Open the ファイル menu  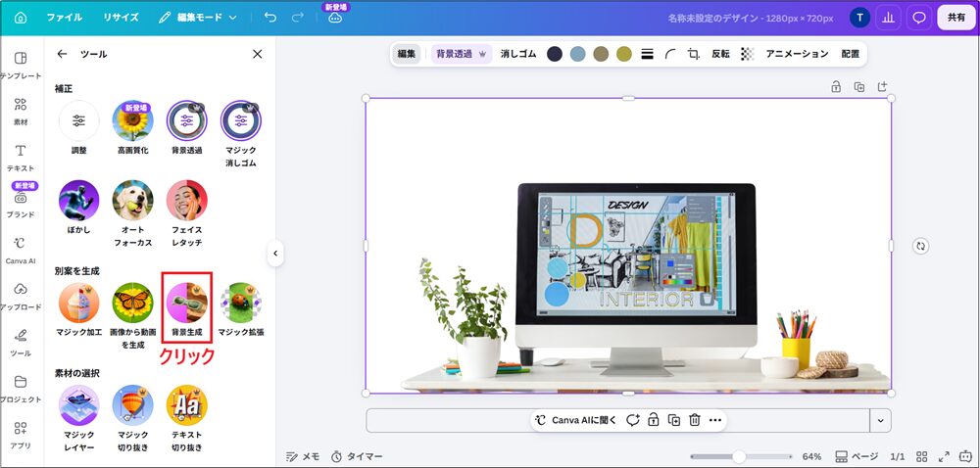click(65, 18)
